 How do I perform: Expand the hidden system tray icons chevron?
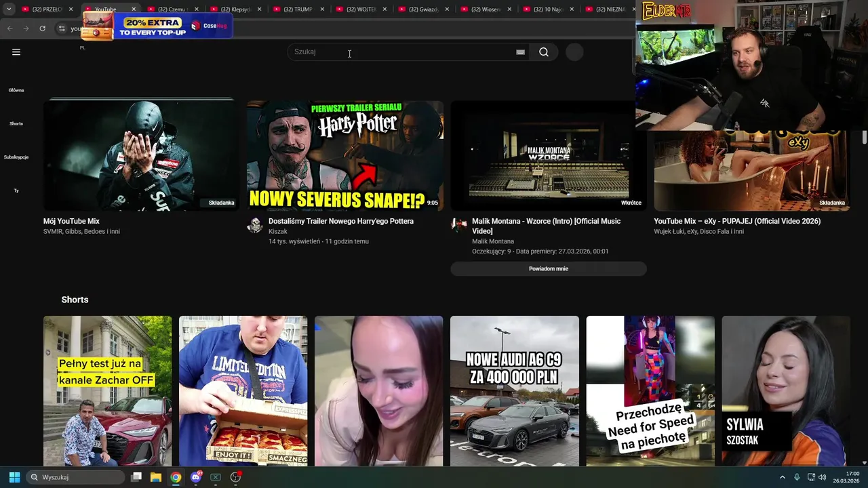point(782,477)
